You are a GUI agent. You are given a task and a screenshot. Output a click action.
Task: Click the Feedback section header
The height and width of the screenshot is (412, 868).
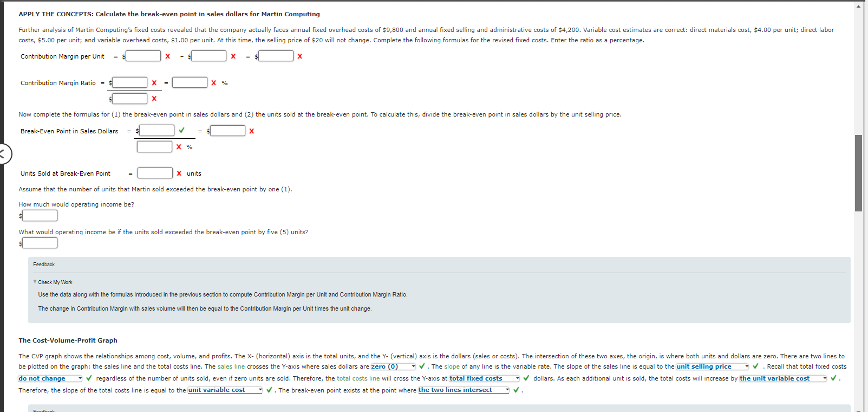coord(43,265)
